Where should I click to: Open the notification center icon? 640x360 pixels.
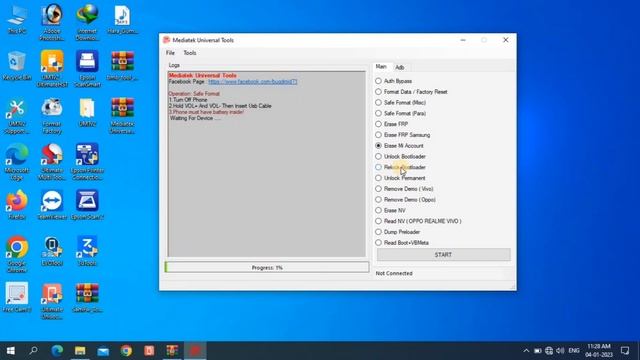click(x=625, y=351)
